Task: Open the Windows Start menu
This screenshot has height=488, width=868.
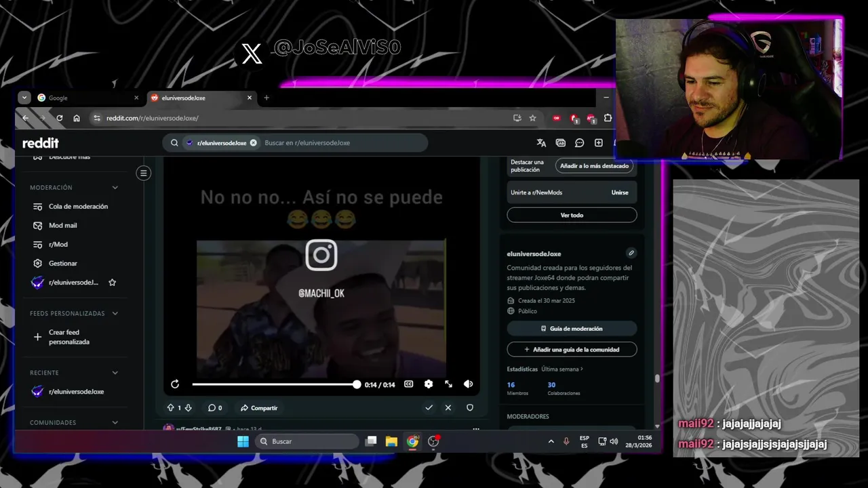Action: pyautogui.click(x=243, y=441)
